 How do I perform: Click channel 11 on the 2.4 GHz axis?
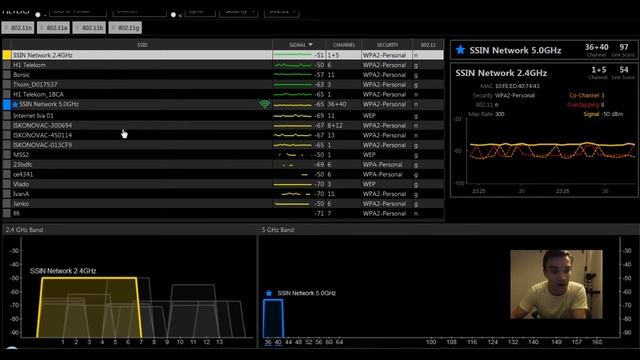pyautogui.click(x=193, y=342)
